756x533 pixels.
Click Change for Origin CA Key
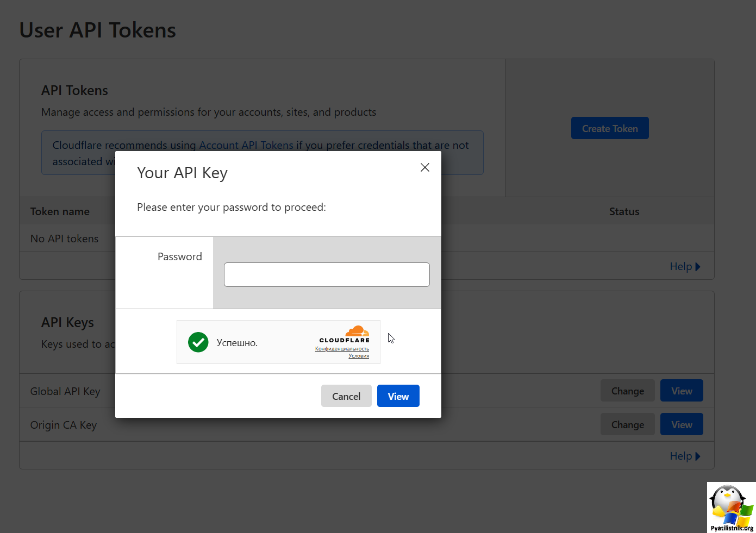(x=628, y=424)
